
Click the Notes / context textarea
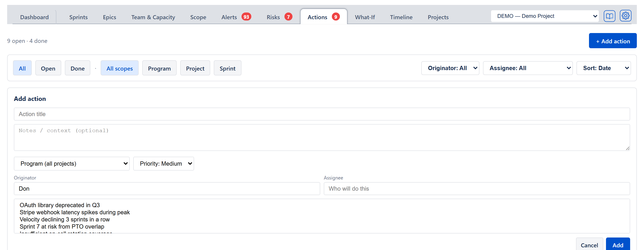click(x=322, y=137)
